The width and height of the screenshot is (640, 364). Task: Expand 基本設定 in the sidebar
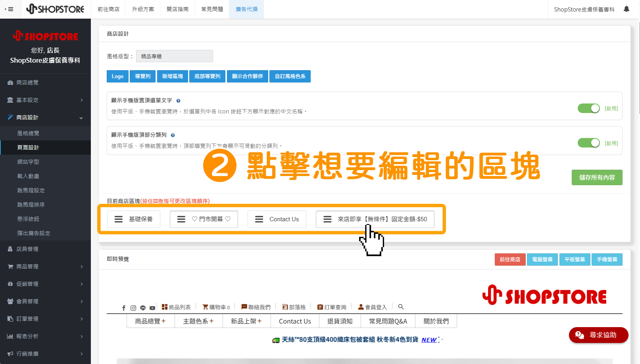point(45,100)
